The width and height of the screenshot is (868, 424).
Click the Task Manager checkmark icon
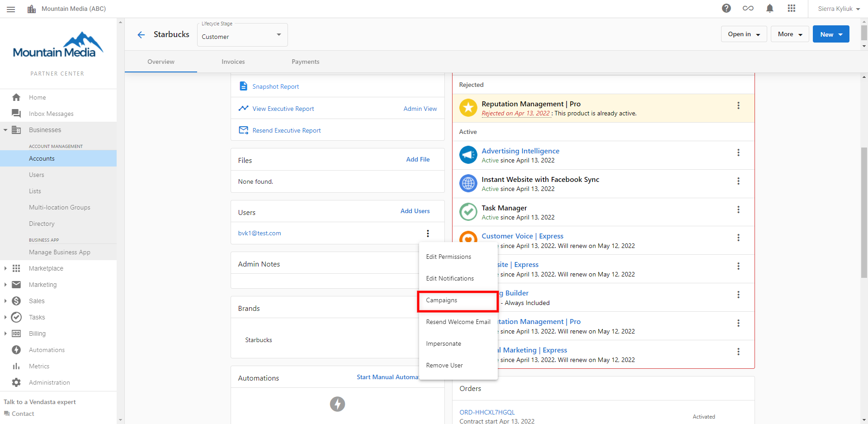(468, 212)
